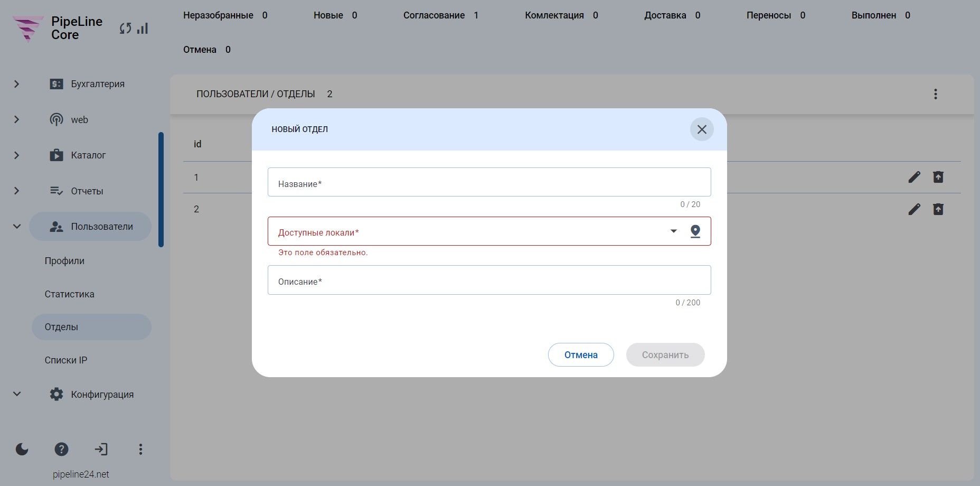
Task: Click the Бухгалтерия accounting icon
Action: (x=56, y=84)
